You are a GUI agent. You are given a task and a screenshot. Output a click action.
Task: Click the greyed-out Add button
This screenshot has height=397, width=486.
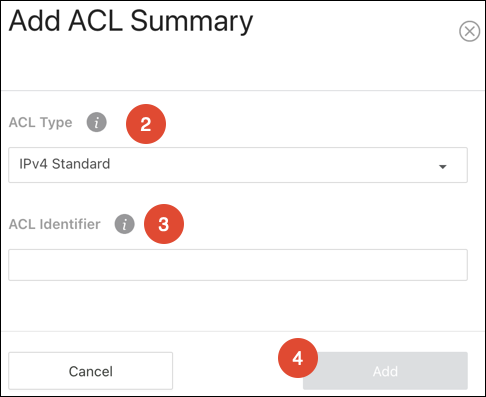(x=385, y=371)
